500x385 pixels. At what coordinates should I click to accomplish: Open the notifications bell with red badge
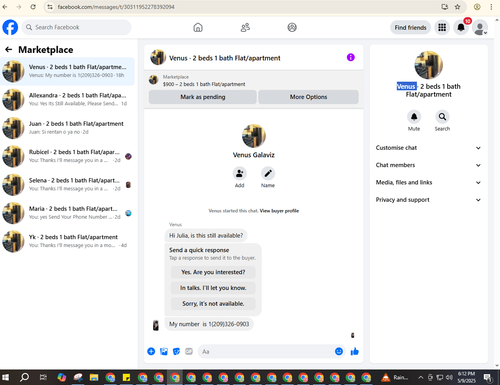[x=461, y=27]
